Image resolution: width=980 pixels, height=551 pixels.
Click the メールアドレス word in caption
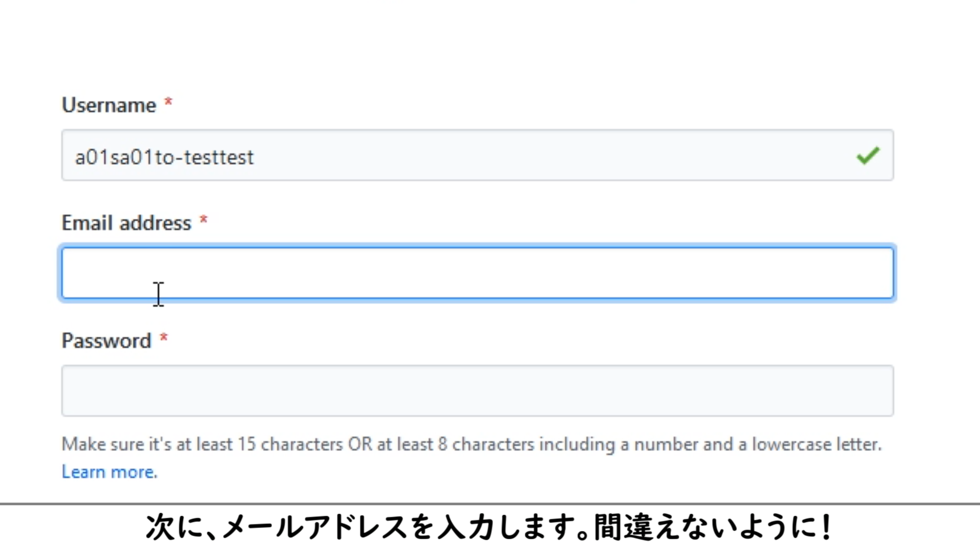pyautogui.click(x=315, y=528)
